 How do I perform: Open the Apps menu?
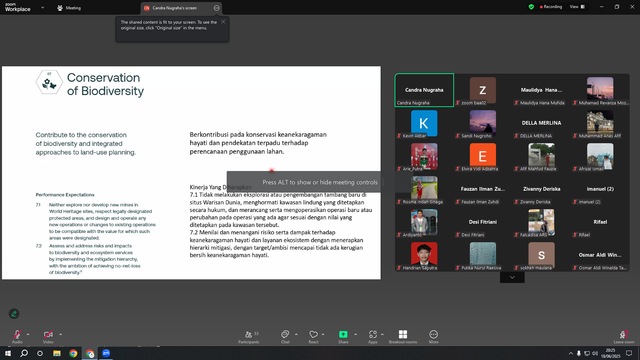[373, 337]
